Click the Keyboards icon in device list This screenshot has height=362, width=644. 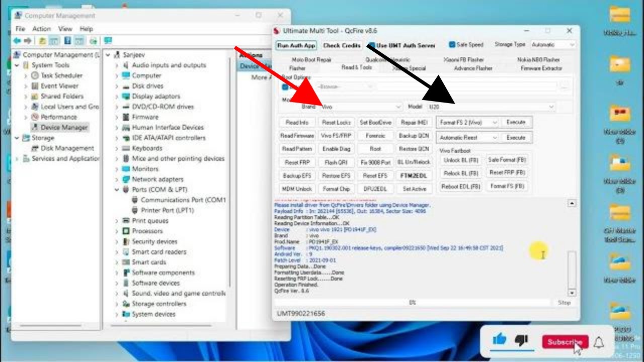click(126, 148)
